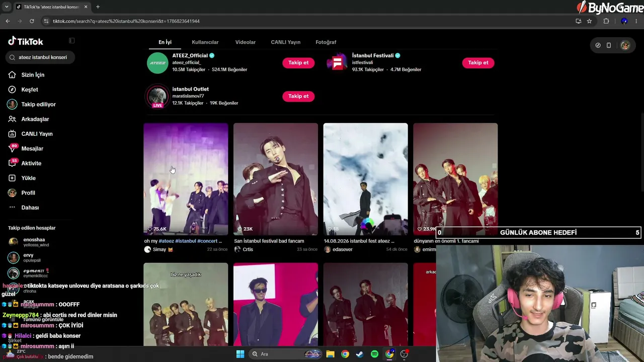Open the Keşfet explore page

[29, 89]
